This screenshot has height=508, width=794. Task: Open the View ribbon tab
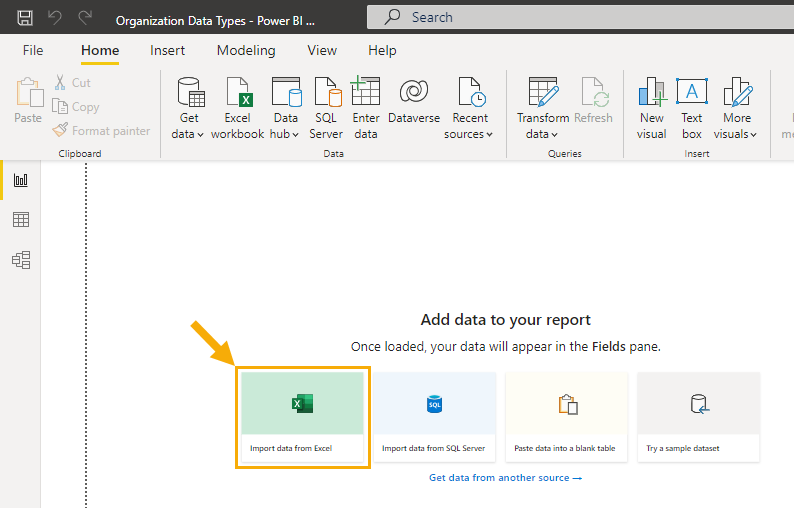click(x=322, y=50)
